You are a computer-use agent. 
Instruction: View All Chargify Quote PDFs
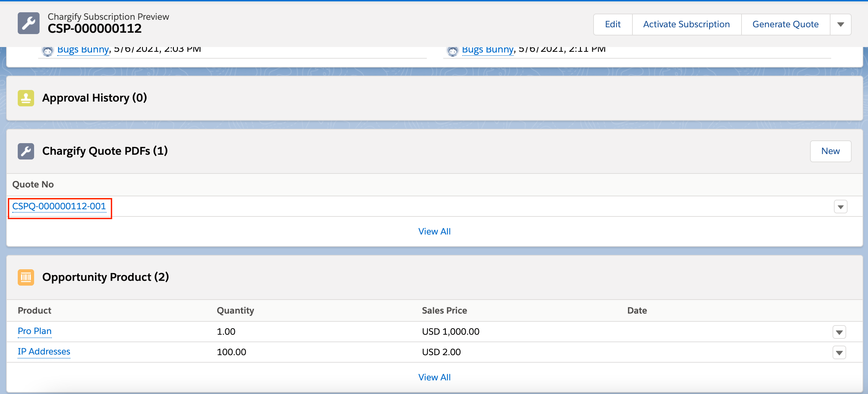point(434,231)
